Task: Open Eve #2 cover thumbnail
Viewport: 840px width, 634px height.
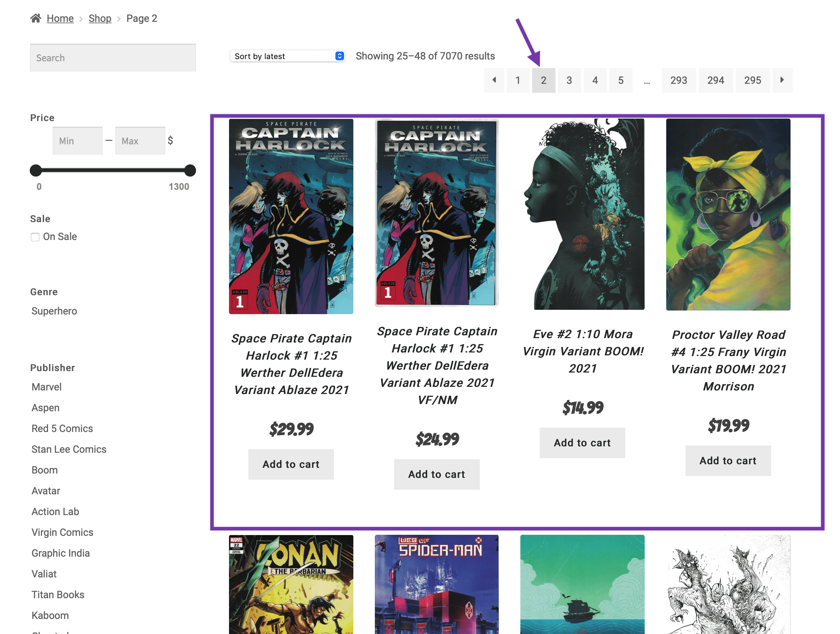Action: coord(583,214)
